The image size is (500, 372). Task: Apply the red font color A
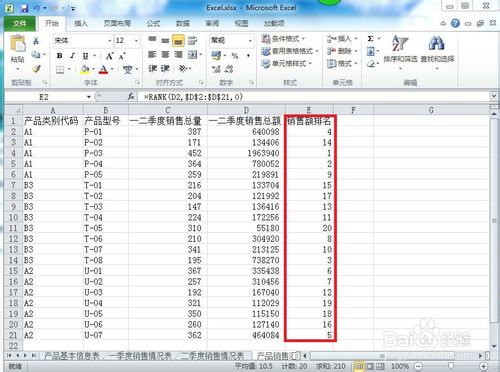(x=104, y=69)
